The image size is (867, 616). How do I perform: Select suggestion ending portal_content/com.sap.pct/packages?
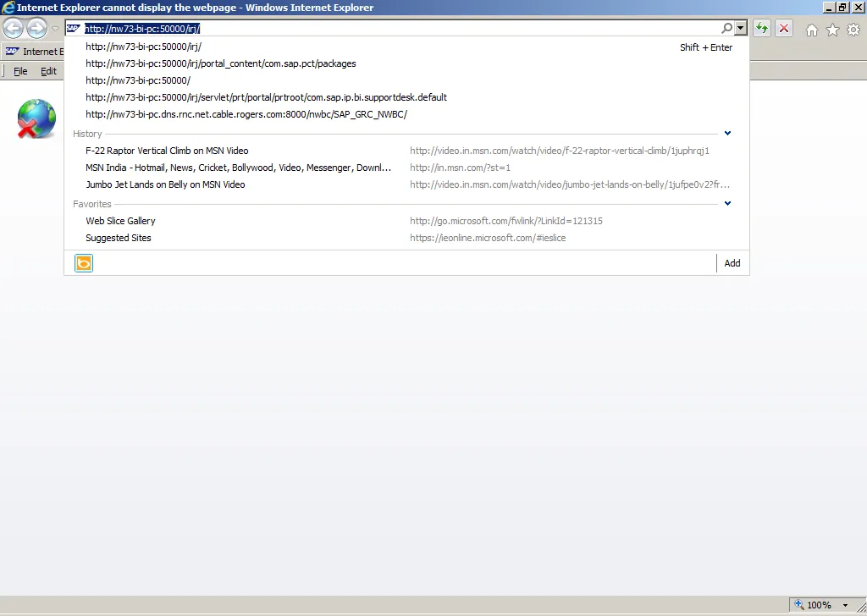click(x=407, y=63)
